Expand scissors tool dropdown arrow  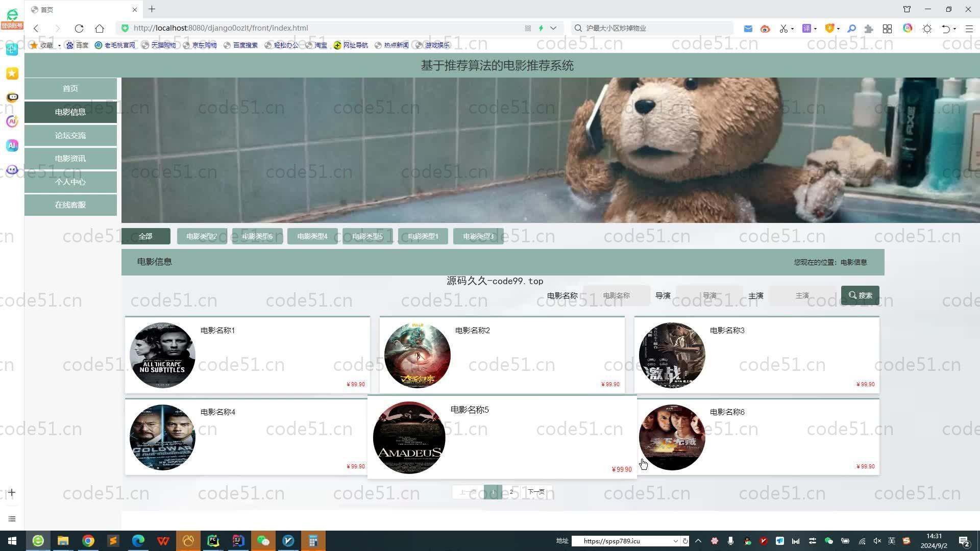[x=792, y=29]
